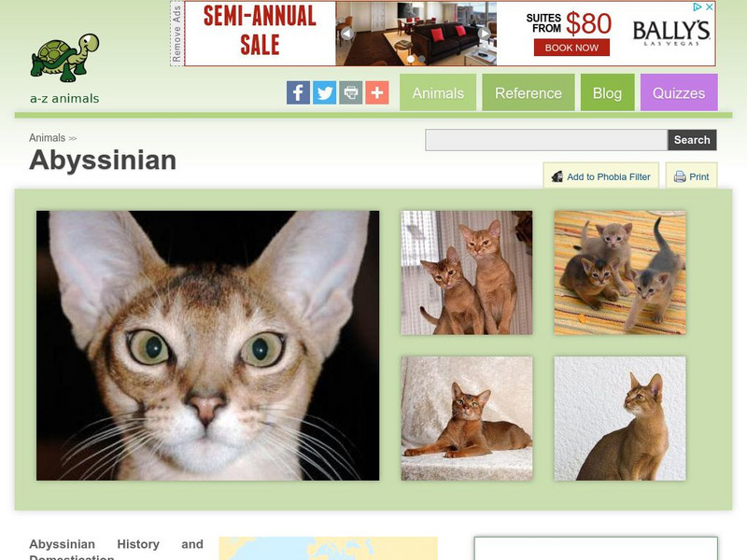Click the ad carousel right arrow
747x560 pixels.
coord(484,34)
